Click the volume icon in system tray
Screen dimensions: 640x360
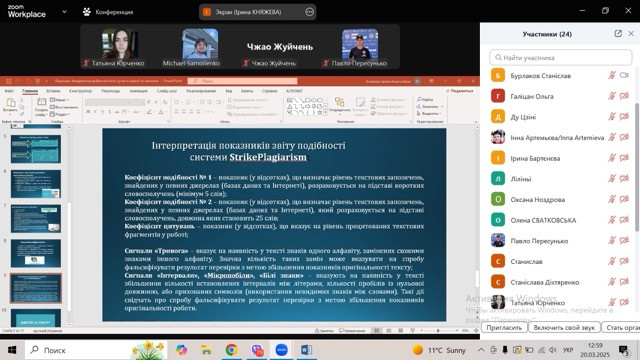[x=553, y=350]
